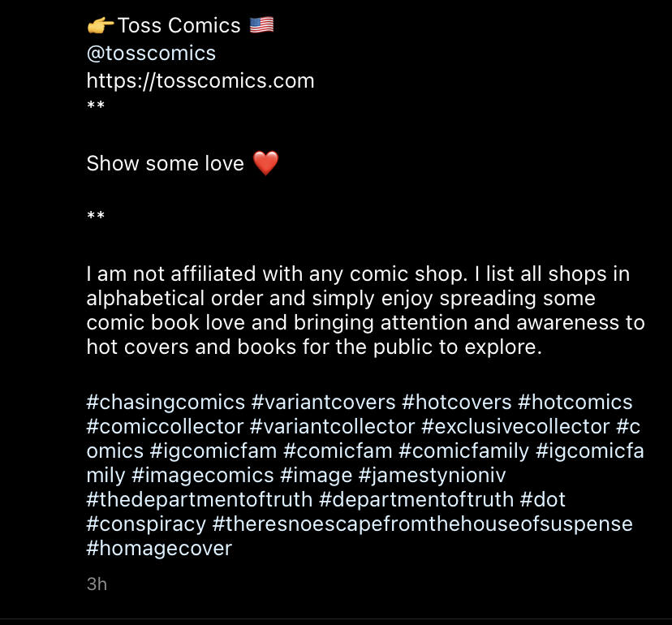672x625 pixels.
Task: Open the #variantcollector hashtag
Action: point(332,427)
